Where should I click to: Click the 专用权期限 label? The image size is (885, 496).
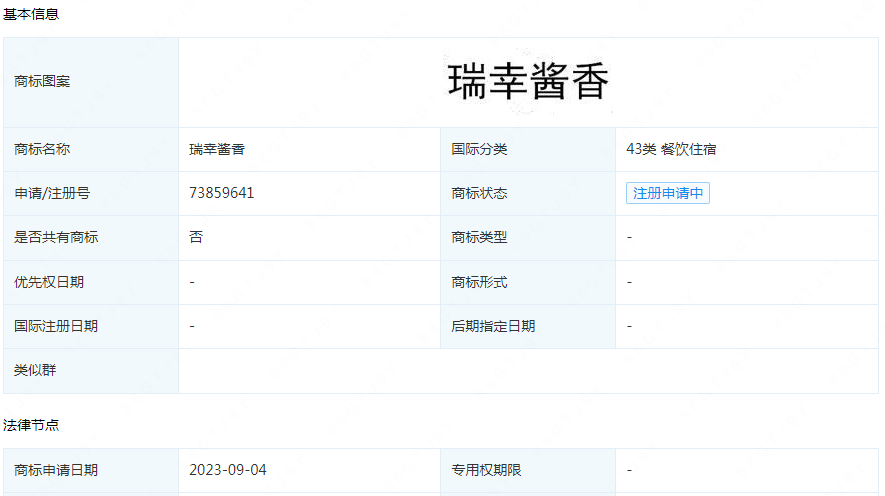pos(486,470)
